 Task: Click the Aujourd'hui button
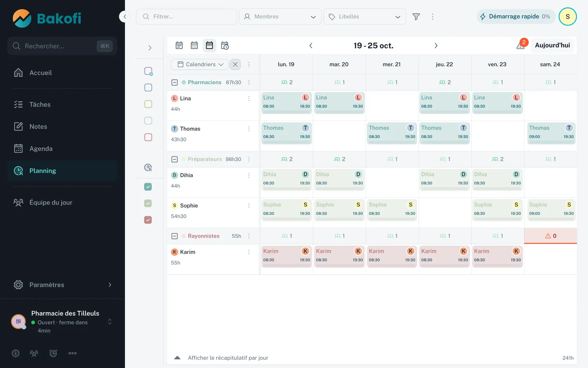pyautogui.click(x=552, y=45)
